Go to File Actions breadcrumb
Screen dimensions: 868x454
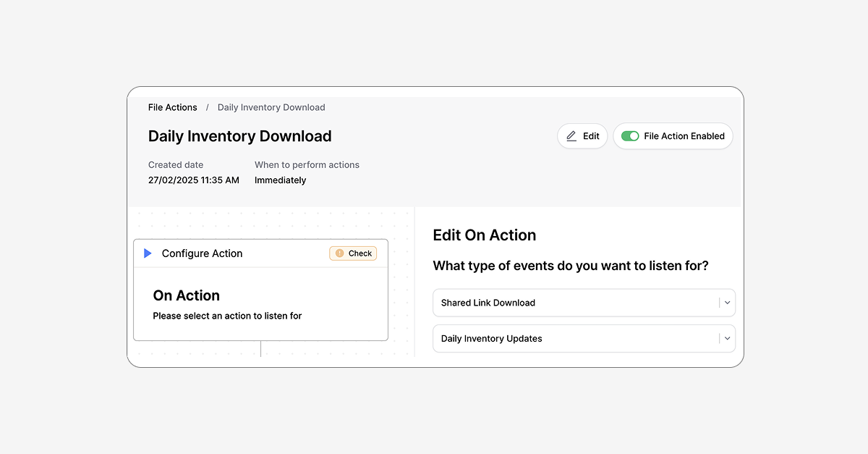(x=172, y=107)
